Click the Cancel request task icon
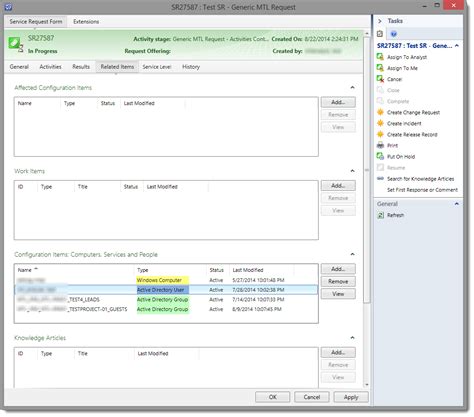 click(x=380, y=79)
